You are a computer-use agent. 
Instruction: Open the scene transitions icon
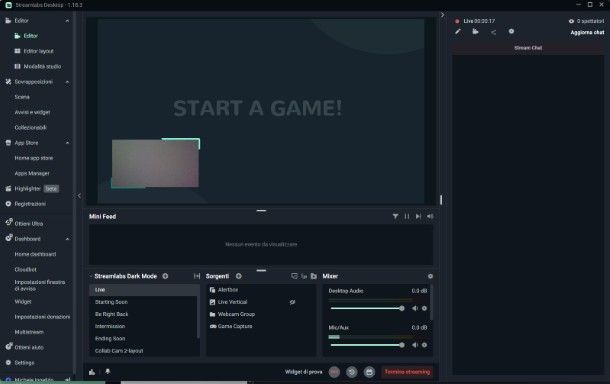(x=197, y=276)
